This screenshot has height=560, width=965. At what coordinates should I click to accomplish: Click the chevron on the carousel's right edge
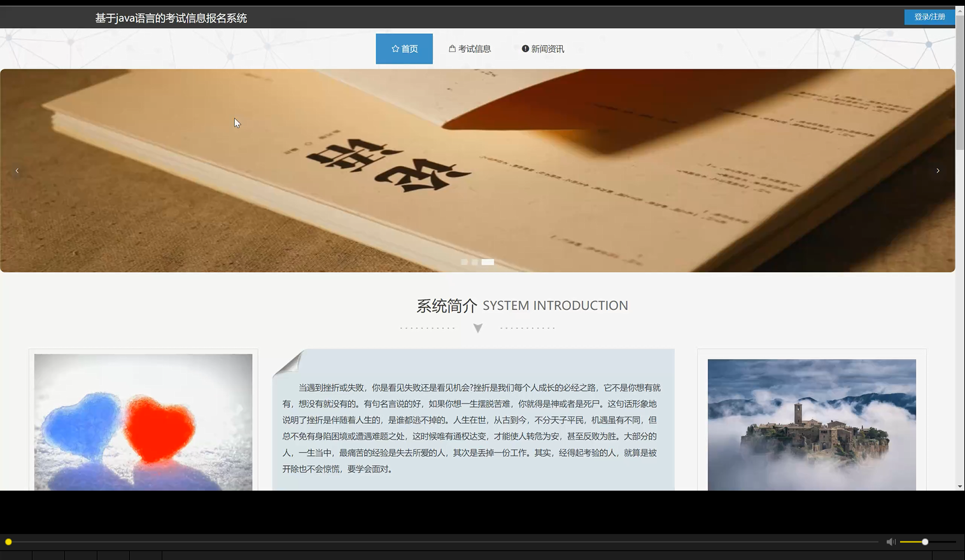(938, 170)
